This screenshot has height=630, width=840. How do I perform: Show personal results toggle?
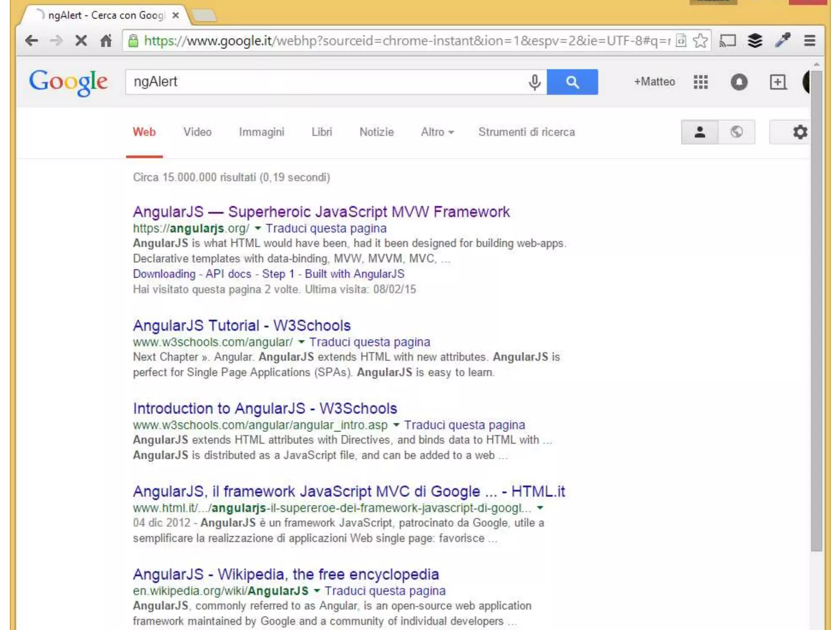point(700,132)
